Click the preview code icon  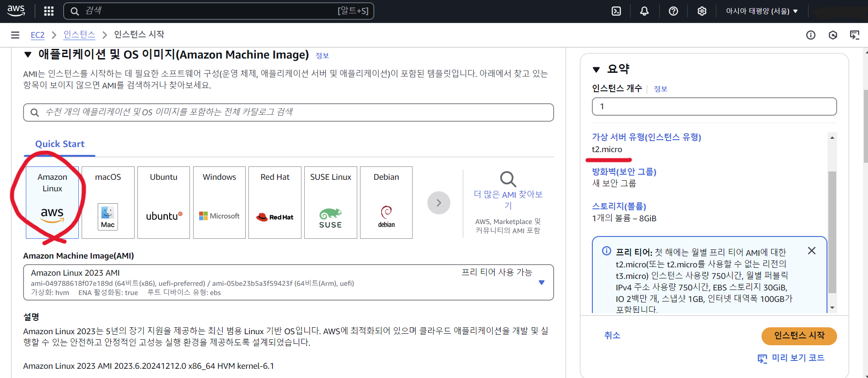click(762, 359)
